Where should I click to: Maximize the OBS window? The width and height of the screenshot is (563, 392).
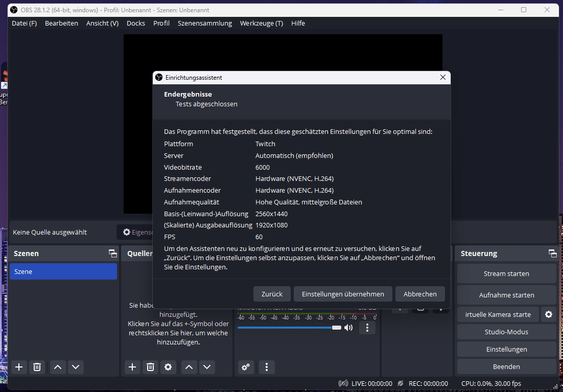(524, 10)
